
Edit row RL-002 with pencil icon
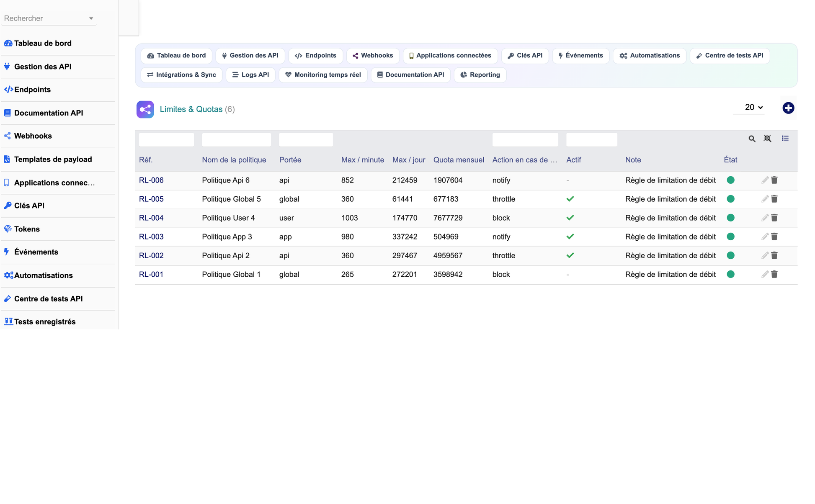pyautogui.click(x=765, y=255)
